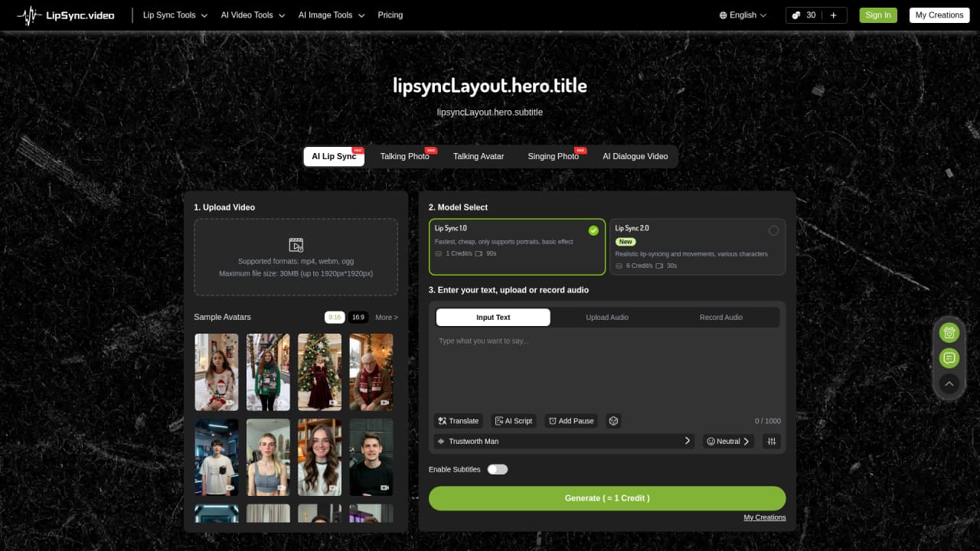
Task: Click the scroll-to-top arrow icon
Action: coord(949,383)
